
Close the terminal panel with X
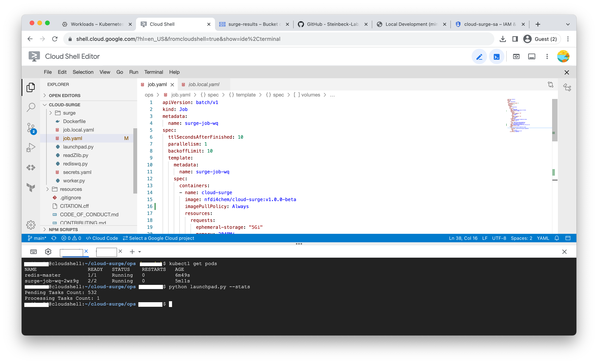pyautogui.click(x=564, y=252)
